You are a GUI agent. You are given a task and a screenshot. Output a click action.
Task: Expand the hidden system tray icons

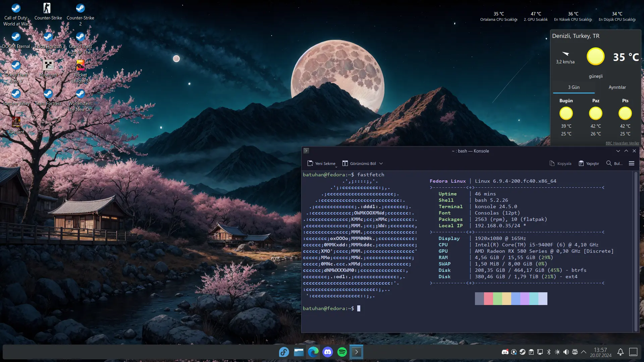pos(584,352)
